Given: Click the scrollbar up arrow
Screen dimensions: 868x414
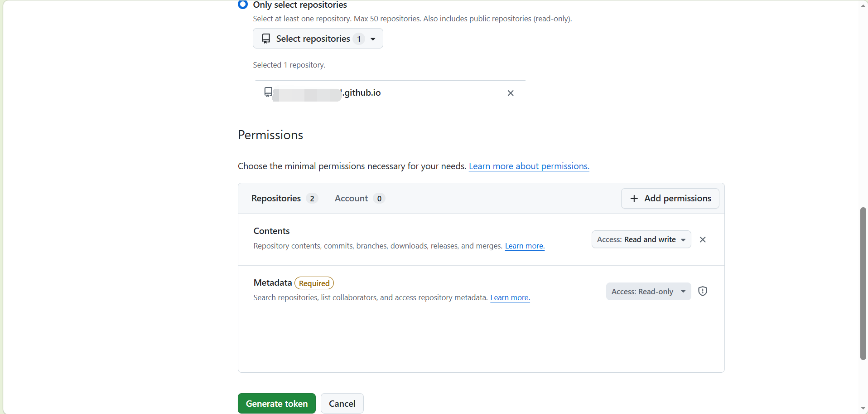Looking at the screenshot, I should (863, 6).
